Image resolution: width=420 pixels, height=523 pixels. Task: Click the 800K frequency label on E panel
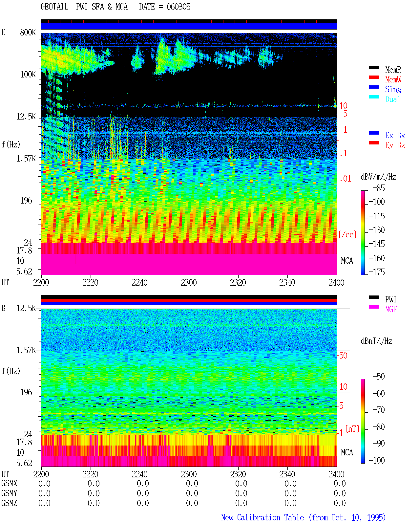coord(28,32)
